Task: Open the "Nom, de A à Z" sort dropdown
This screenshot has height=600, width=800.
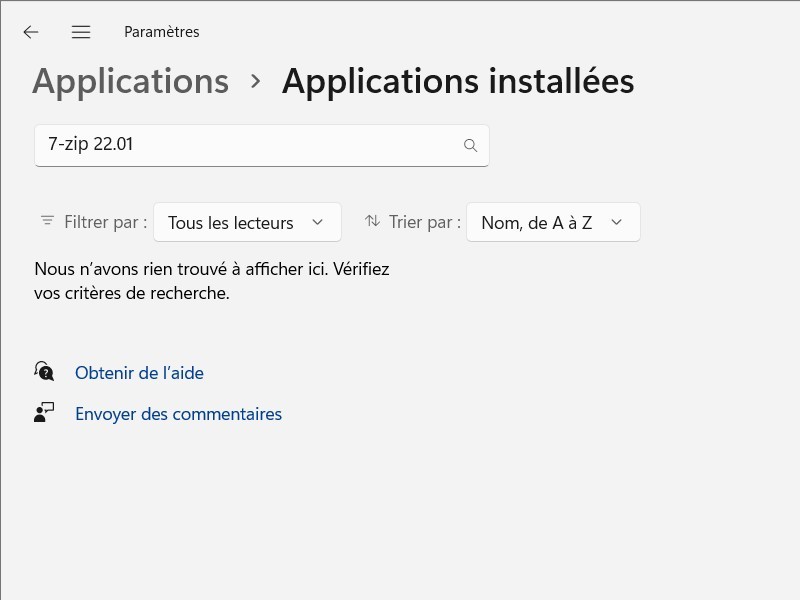Action: [552, 222]
